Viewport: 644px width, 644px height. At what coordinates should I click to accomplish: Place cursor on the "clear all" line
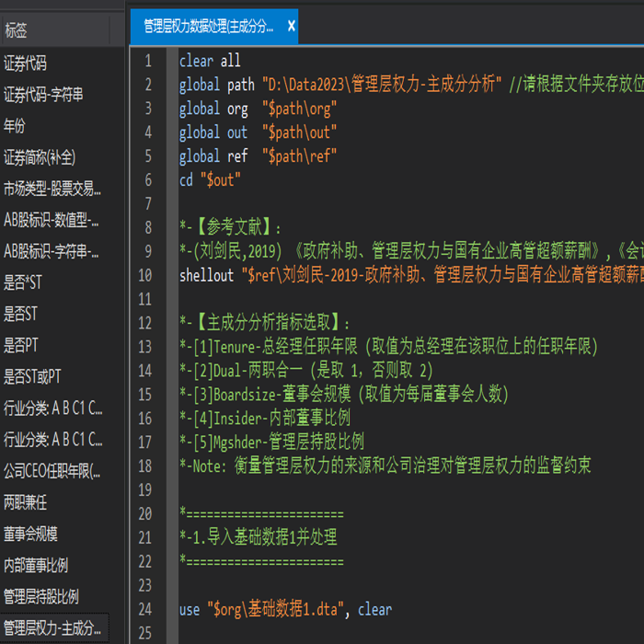click(210, 61)
